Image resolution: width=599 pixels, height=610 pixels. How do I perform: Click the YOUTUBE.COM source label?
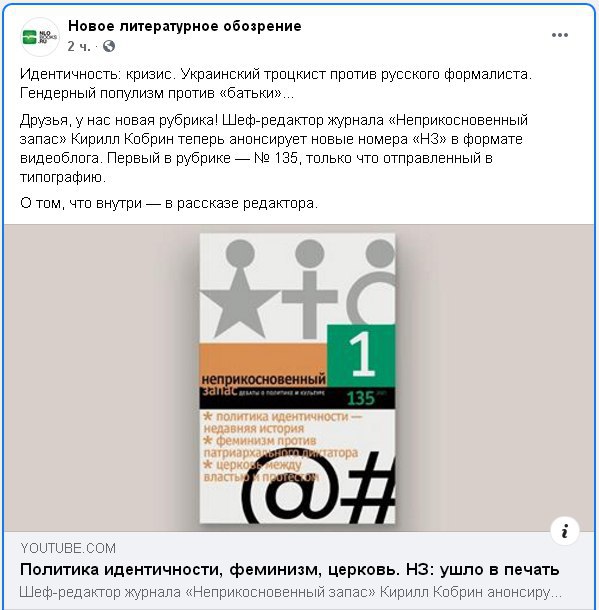[x=68, y=548]
